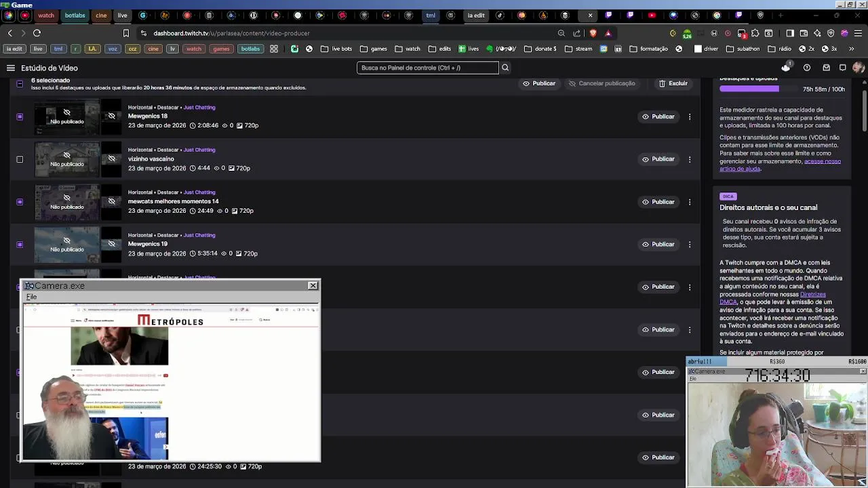Publish the vizinho vascaíno video
This screenshot has height=488, width=868.
[x=658, y=159]
